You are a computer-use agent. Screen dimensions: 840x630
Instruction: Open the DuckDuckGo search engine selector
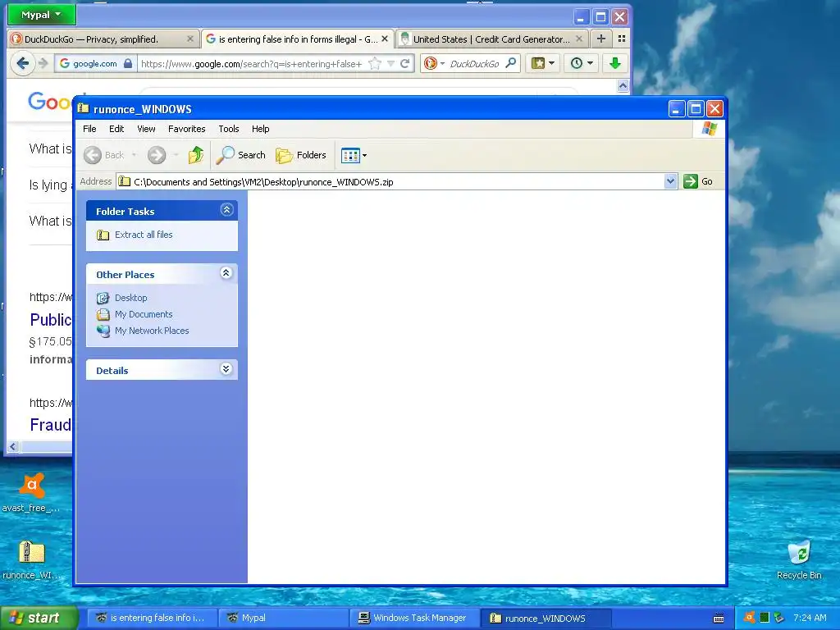click(434, 64)
